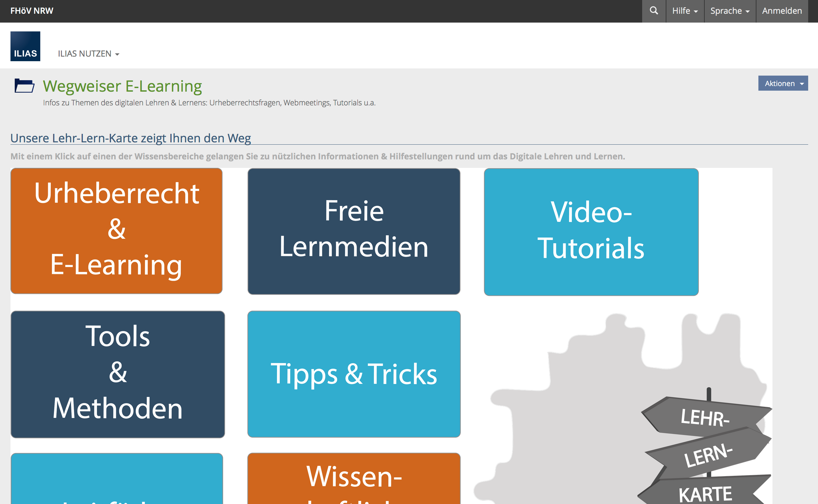Viewport: 818px width, 504px height.
Task: Click the folder icon beside Wegweiser title
Action: (24, 86)
